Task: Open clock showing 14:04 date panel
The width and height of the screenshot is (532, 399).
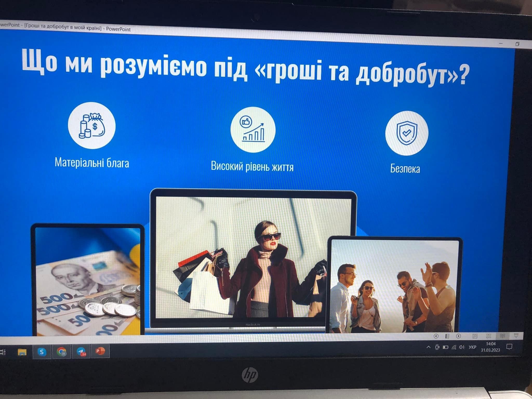Action: 490,347
